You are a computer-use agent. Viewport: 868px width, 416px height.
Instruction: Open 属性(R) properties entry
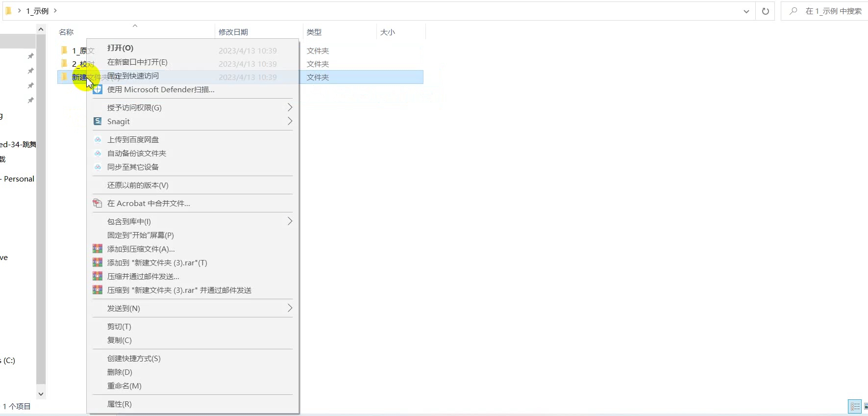[x=193, y=404]
